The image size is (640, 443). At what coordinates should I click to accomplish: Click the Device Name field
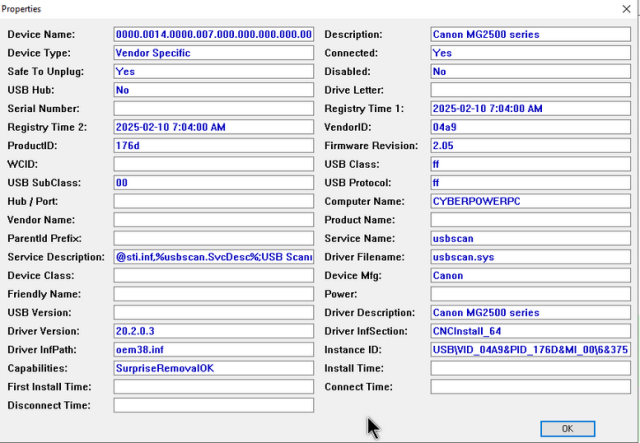213,34
